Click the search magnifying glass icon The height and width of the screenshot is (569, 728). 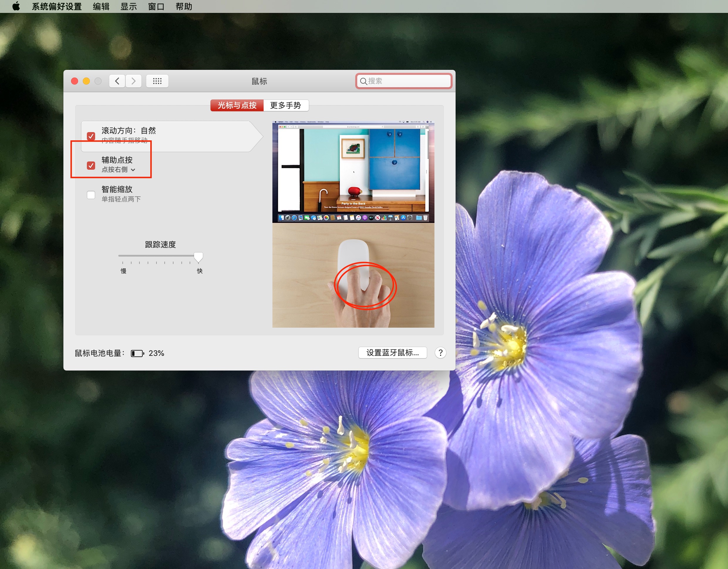363,81
